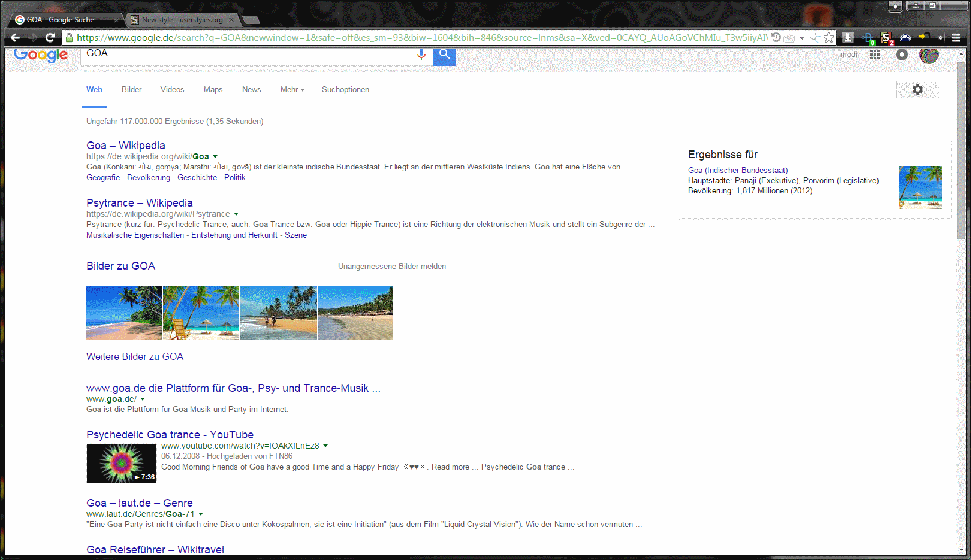
Task: Switch to News results
Action: 251,90
